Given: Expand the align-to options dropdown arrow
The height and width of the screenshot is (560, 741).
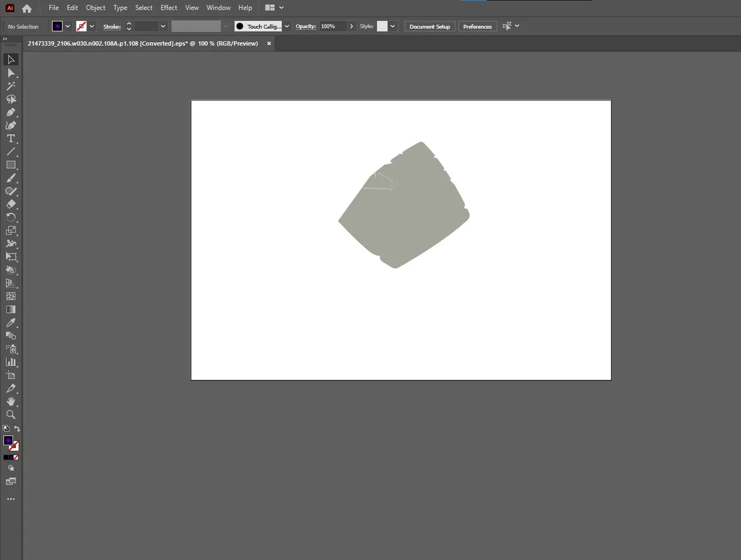Looking at the screenshot, I should [517, 26].
